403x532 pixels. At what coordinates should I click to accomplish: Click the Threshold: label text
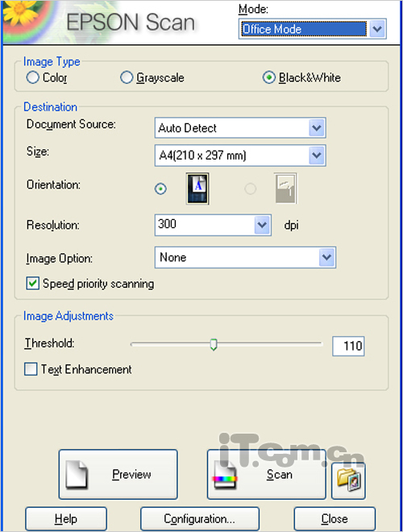49,343
